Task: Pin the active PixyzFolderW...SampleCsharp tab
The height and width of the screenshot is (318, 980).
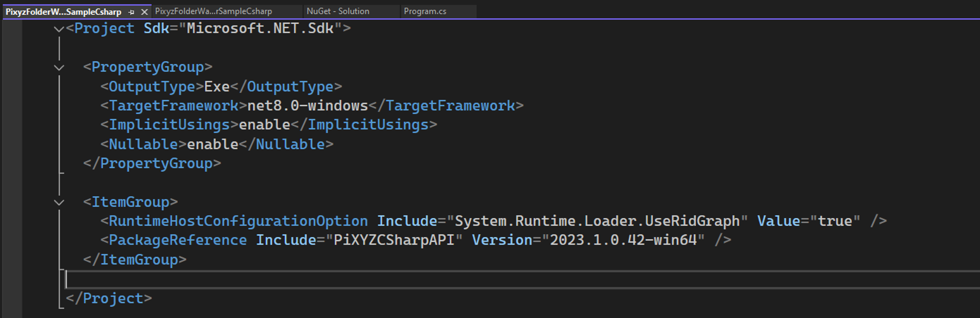Action: click(x=132, y=12)
